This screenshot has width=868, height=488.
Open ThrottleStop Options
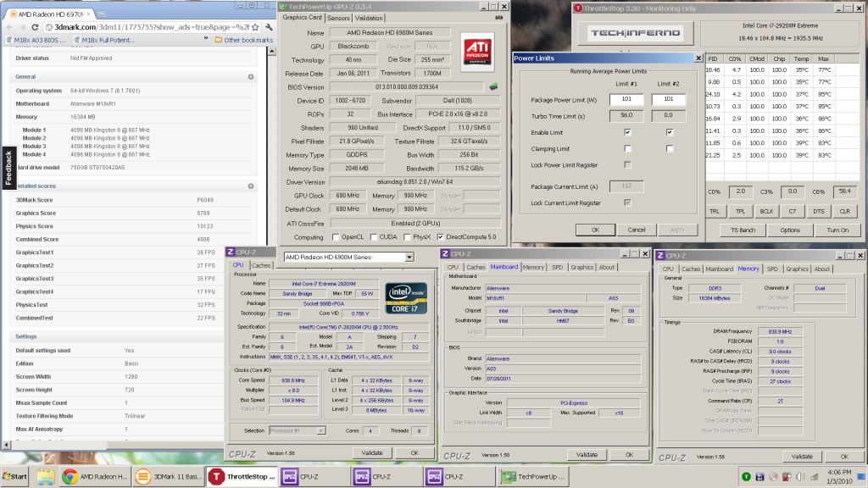(x=789, y=230)
